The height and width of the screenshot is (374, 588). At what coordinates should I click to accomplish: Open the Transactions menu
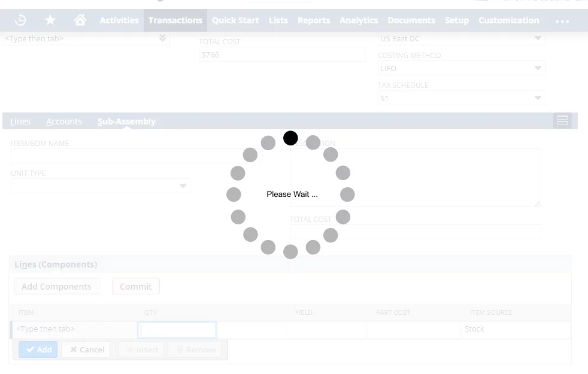coord(175,20)
